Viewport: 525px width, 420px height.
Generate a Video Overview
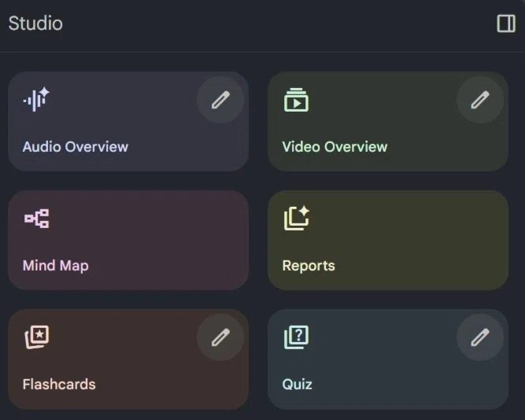388,121
